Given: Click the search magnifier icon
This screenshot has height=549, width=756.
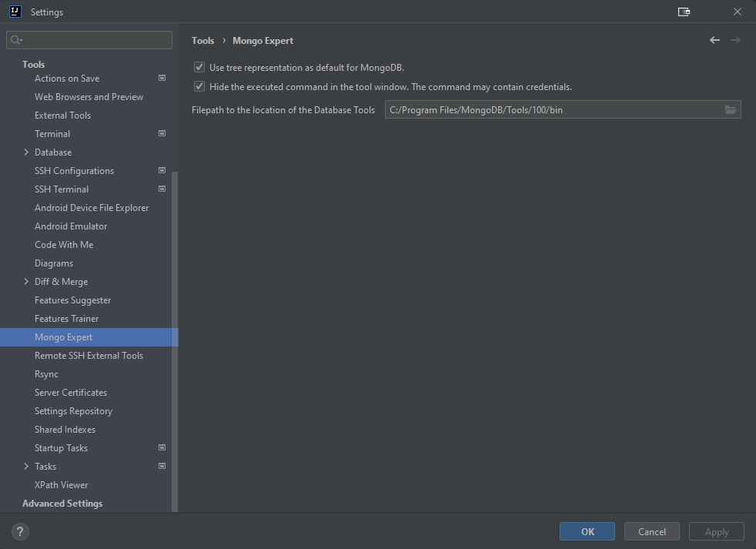Looking at the screenshot, I should point(16,40).
